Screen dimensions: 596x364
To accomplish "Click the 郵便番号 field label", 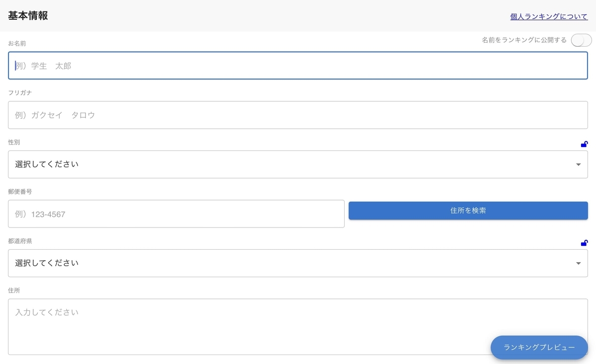I will click(20, 192).
